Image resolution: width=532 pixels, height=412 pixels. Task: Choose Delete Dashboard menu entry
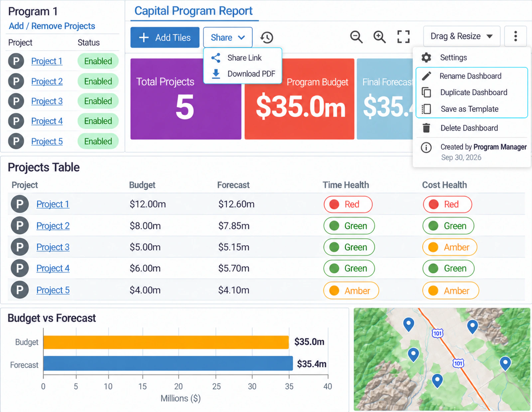[471, 128]
